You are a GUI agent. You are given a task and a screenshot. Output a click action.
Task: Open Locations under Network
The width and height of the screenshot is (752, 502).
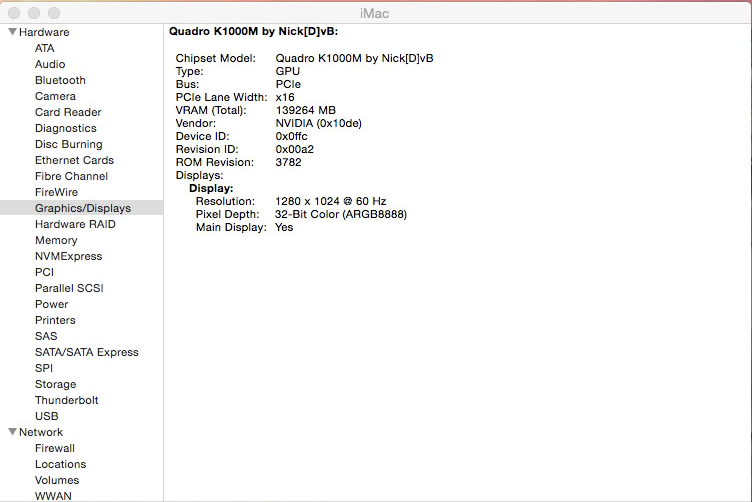click(x=60, y=464)
